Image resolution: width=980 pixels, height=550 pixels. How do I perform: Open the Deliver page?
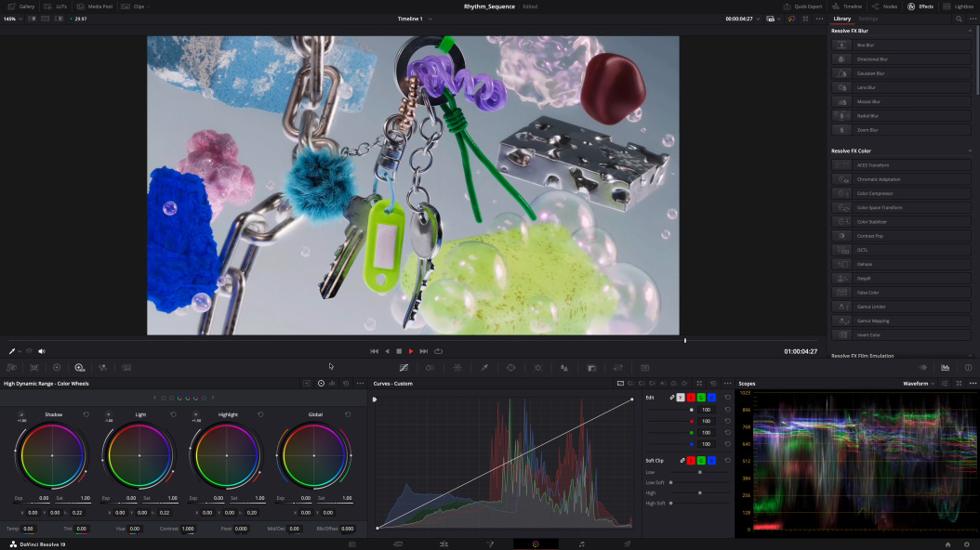pos(627,543)
